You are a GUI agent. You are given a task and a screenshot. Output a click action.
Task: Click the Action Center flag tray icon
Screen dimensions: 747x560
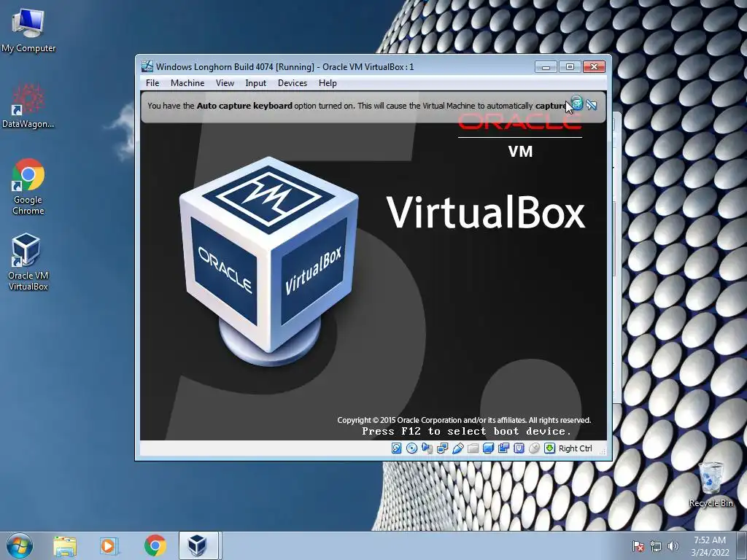point(638,546)
